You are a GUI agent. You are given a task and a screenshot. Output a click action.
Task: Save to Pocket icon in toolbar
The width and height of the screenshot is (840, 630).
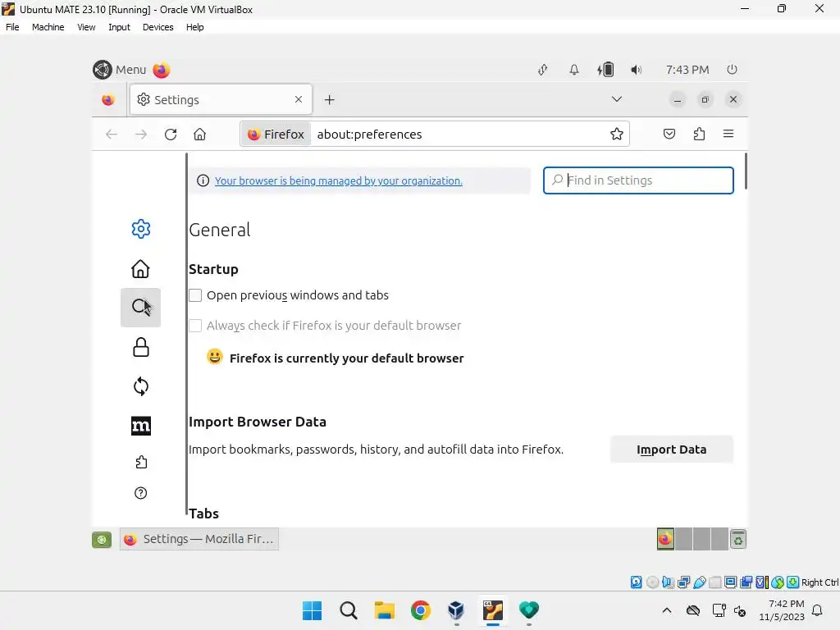coord(669,134)
